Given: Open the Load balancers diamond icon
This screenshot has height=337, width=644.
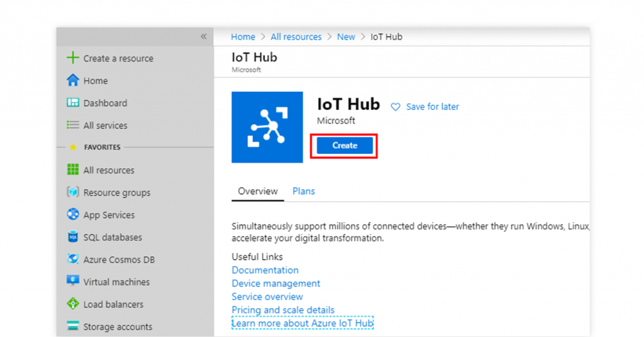Looking at the screenshot, I should pos(73,304).
